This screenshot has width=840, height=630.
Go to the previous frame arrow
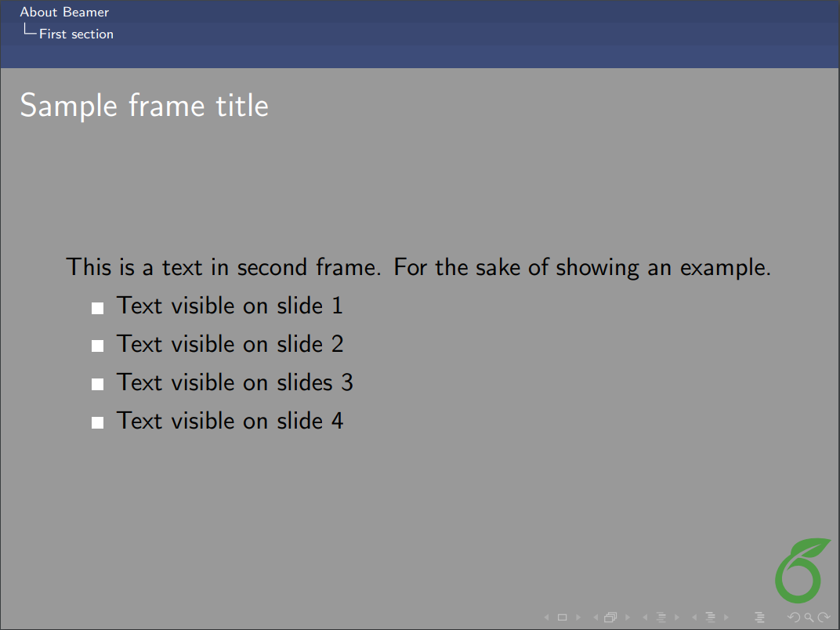point(596,617)
